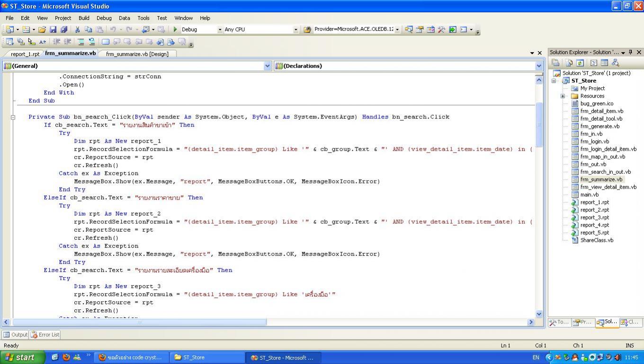Decrease line indent icon
Image resolution: width=644 pixels, height=364 pixels.
(x=56, y=42)
